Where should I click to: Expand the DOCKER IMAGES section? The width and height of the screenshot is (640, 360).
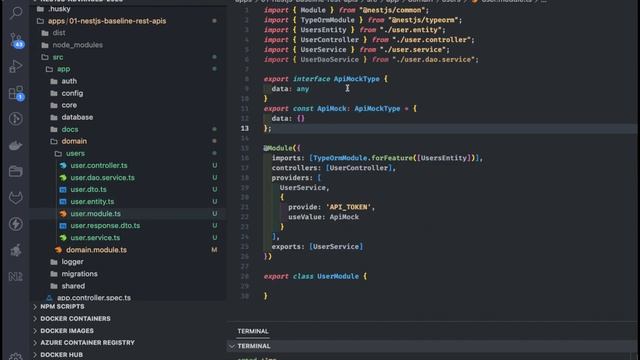(x=67, y=331)
